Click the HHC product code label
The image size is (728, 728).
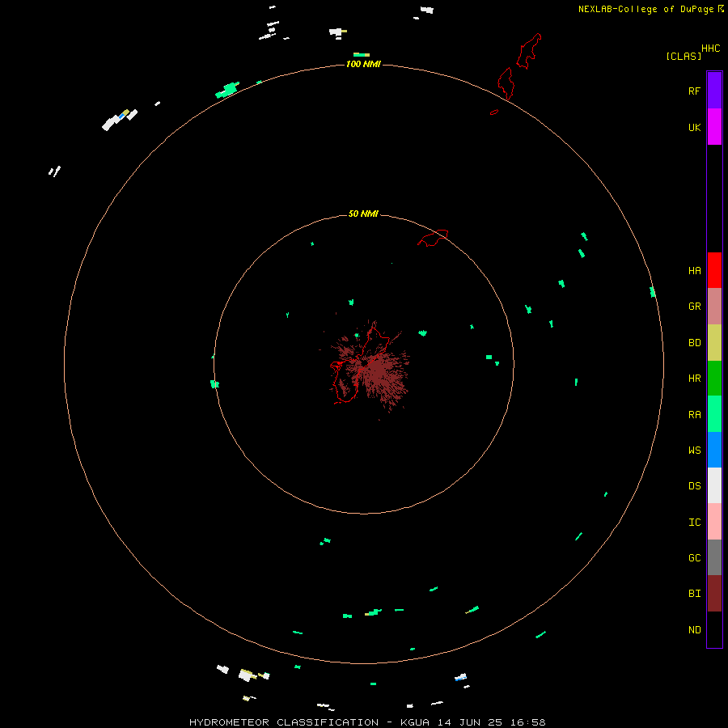point(710,49)
